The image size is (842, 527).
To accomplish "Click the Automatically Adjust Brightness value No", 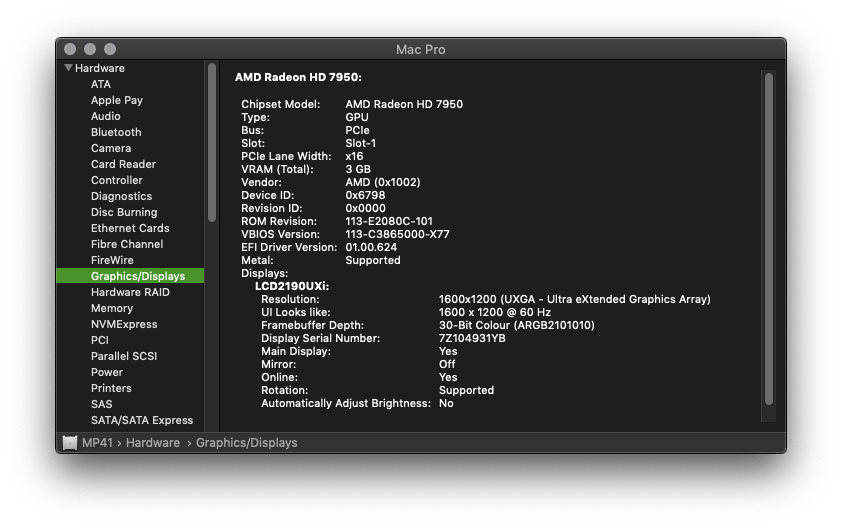I will tap(446, 403).
